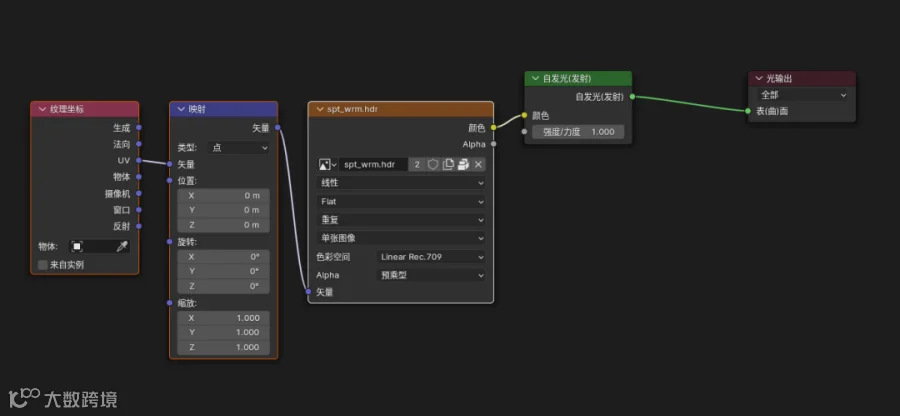Collapse the 自发光(发射) node
The width and height of the screenshot is (900, 416).
[x=536, y=79]
